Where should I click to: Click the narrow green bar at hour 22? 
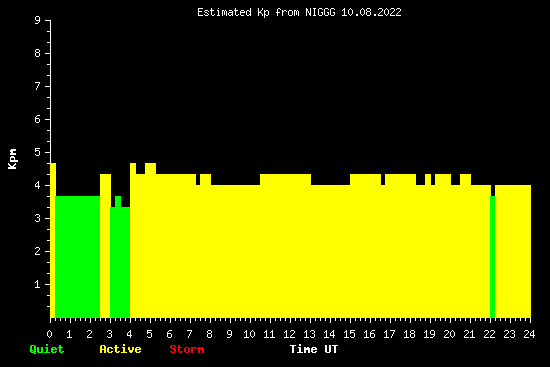(492, 257)
